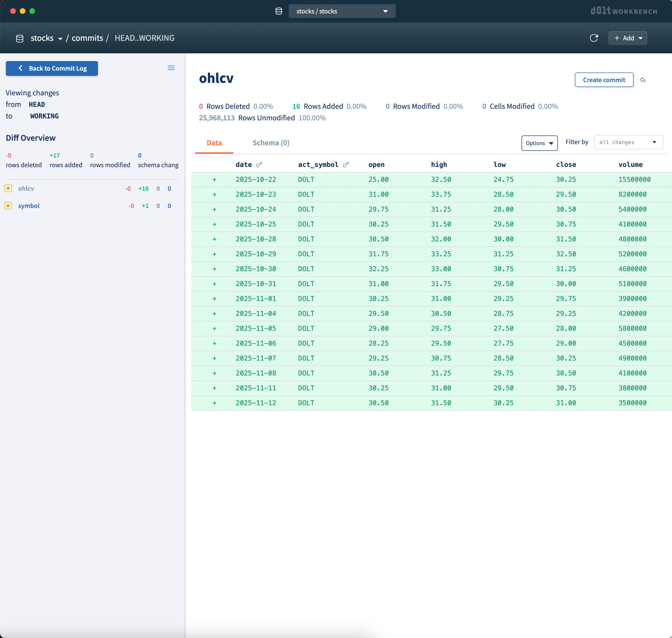672x638 pixels.
Task: Click the plus diff icon on the 2025-10-22 row
Action: tap(215, 179)
